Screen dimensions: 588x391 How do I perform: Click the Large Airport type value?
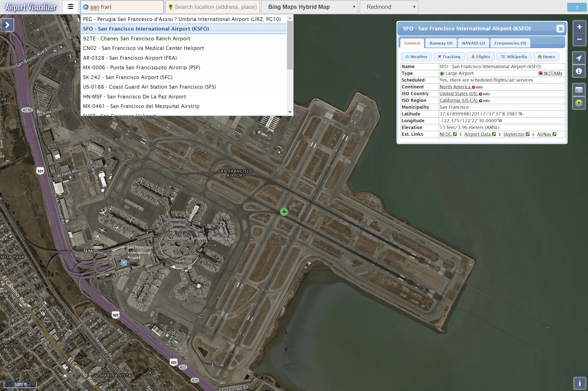(459, 73)
